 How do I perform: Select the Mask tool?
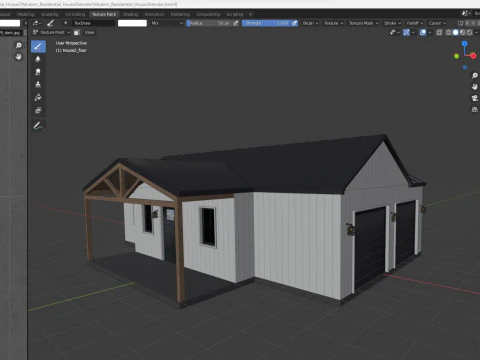coord(38,110)
